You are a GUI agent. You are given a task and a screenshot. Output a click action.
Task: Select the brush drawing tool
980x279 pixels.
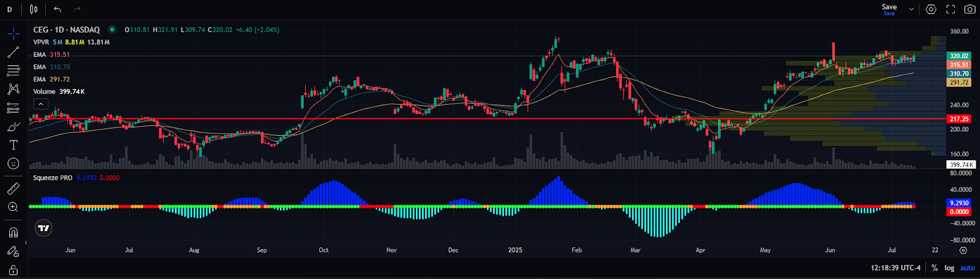pyautogui.click(x=13, y=126)
